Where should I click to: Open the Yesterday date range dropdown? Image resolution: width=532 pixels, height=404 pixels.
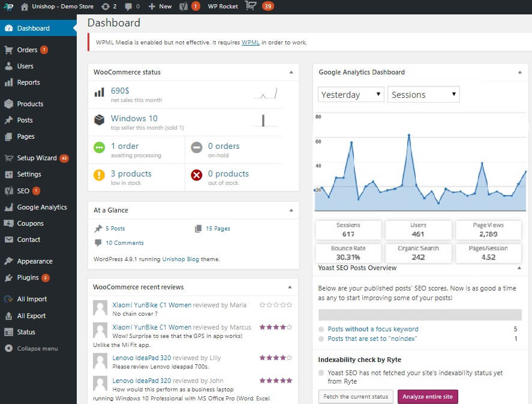pos(351,95)
